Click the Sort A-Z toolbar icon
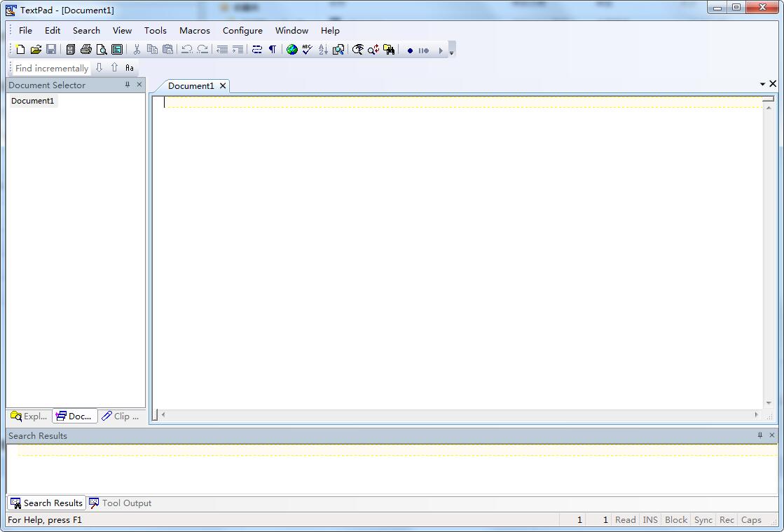The width and height of the screenshot is (784, 532). pos(323,50)
